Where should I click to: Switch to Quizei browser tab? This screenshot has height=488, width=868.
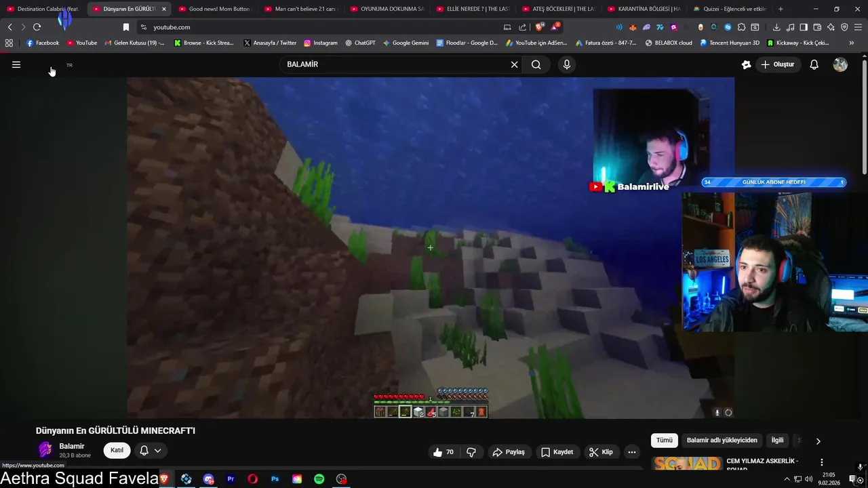click(x=730, y=9)
